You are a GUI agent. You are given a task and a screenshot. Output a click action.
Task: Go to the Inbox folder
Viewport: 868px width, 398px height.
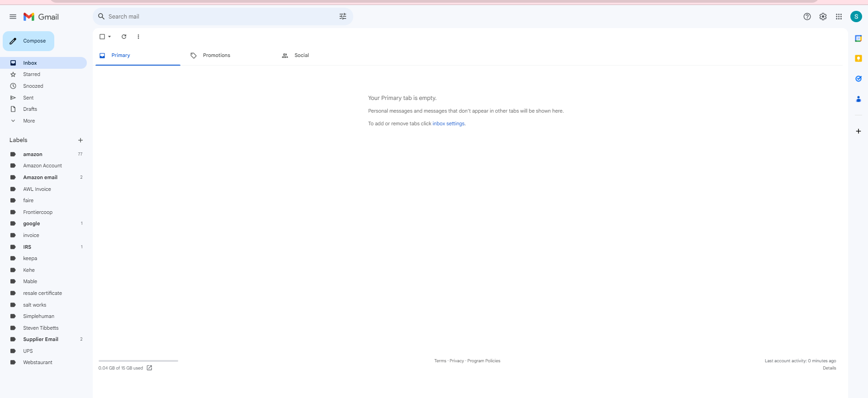[x=43, y=63]
